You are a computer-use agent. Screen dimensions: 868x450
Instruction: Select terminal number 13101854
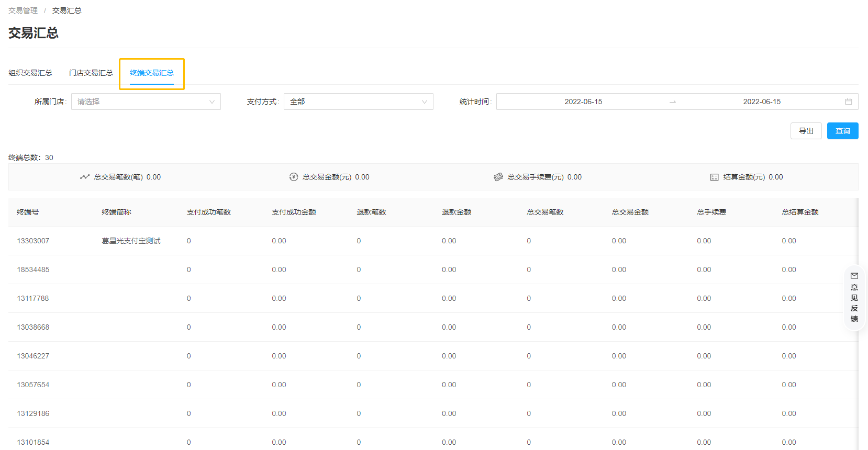tap(33, 442)
